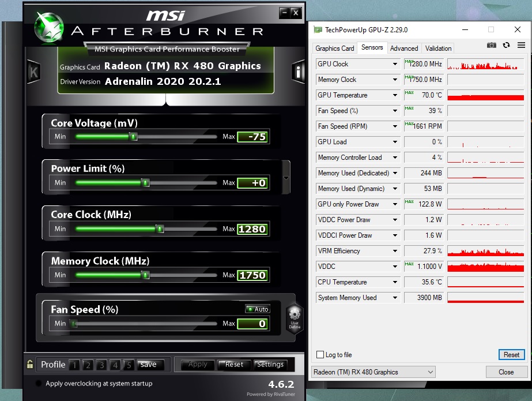Open the GPU-Z hamburger menu
The height and width of the screenshot is (401, 532).
click(x=521, y=45)
